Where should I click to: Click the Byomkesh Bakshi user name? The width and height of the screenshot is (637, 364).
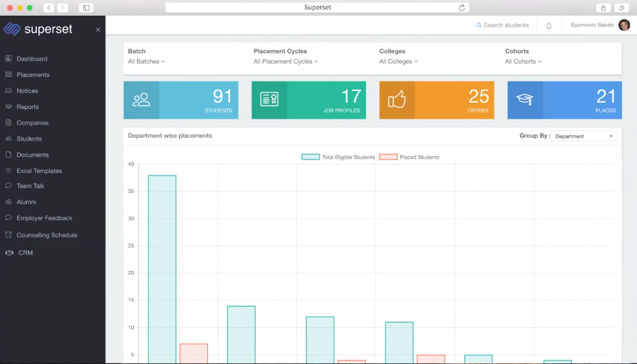point(592,25)
